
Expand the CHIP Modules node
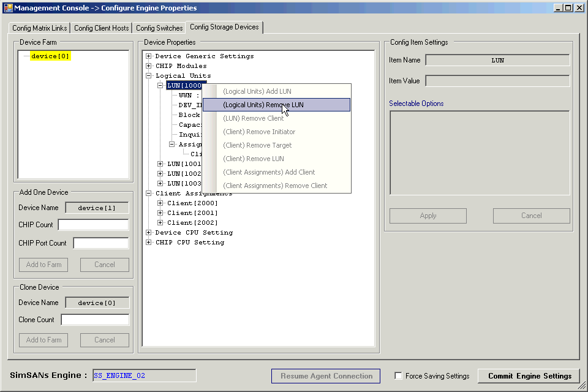(148, 66)
